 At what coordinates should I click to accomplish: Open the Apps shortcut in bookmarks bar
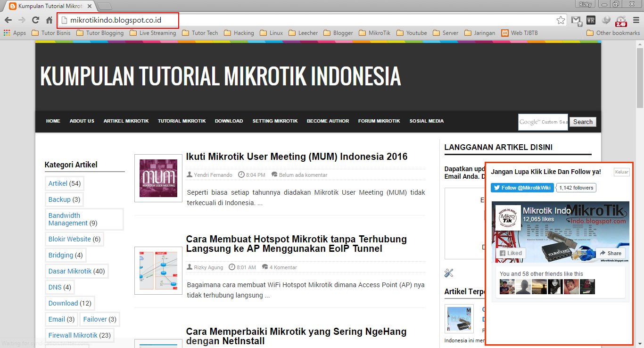15,33
